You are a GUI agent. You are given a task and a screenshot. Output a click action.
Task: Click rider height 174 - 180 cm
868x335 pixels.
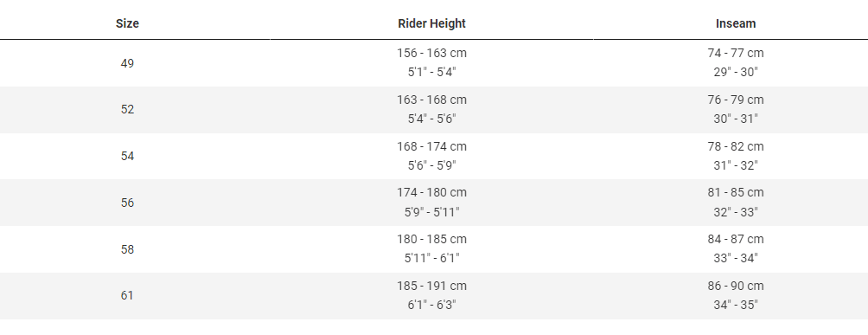click(x=431, y=192)
